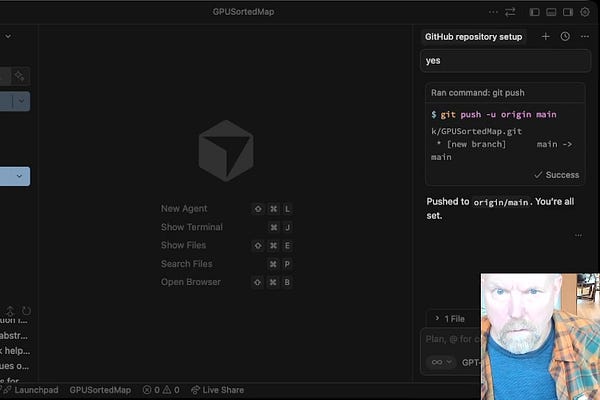Start Live Share from the status bar
The width and height of the screenshot is (600, 400).
tap(217, 390)
